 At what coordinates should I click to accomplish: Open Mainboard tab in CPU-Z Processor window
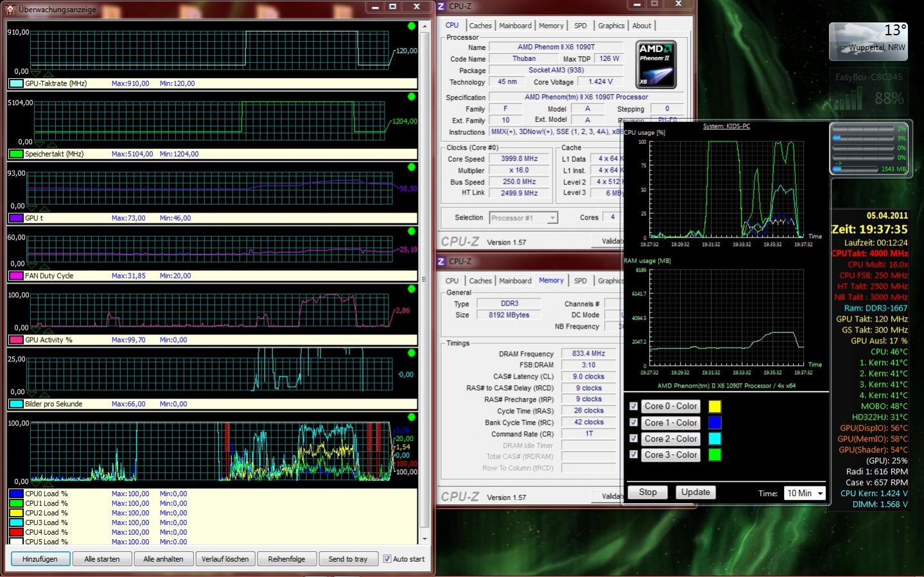click(x=516, y=26)
